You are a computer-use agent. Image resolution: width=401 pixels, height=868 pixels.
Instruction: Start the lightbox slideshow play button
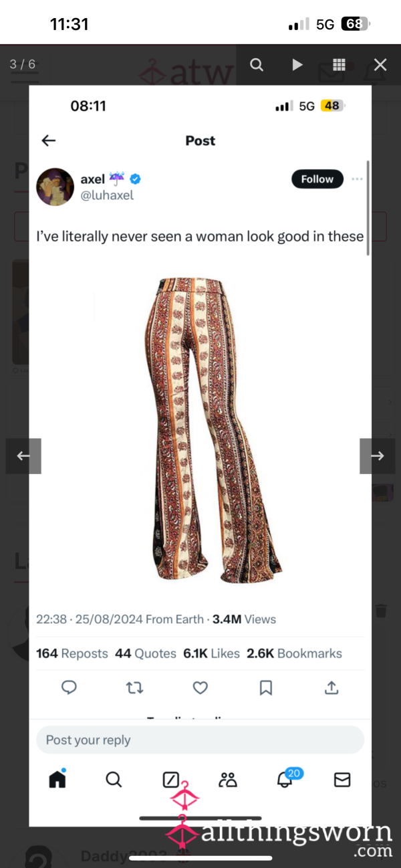297,64
